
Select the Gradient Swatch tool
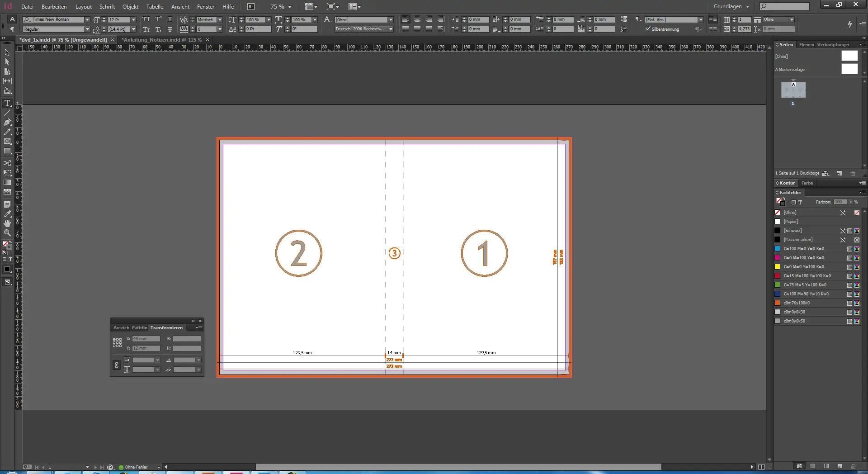7,183
